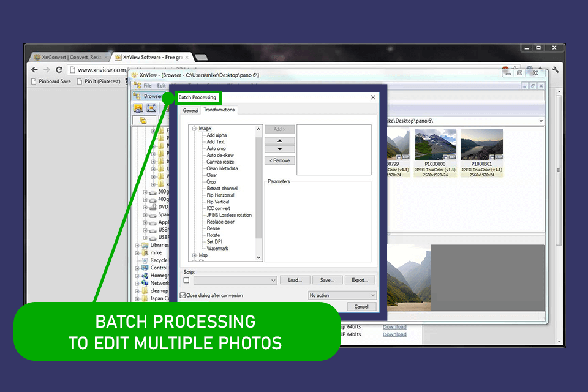Close the Batch Processing dialog with X
This screenshot has width=588, height=392.
coord(373,97)
